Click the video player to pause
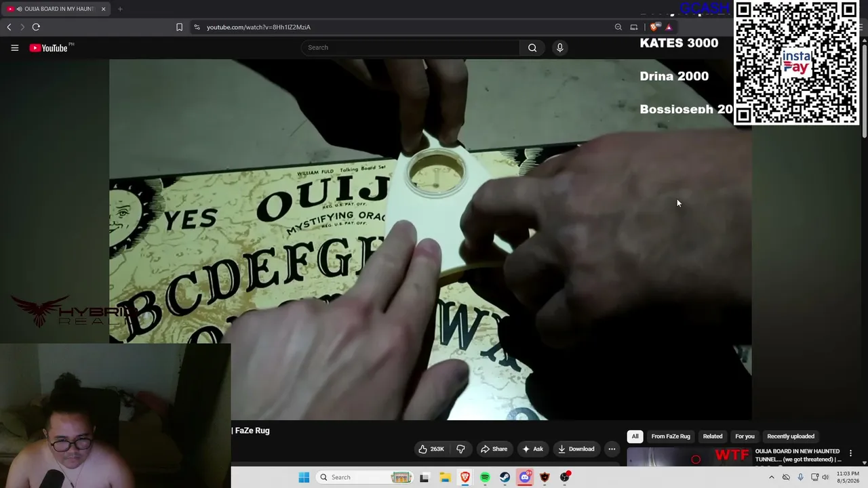 [430, 239]
